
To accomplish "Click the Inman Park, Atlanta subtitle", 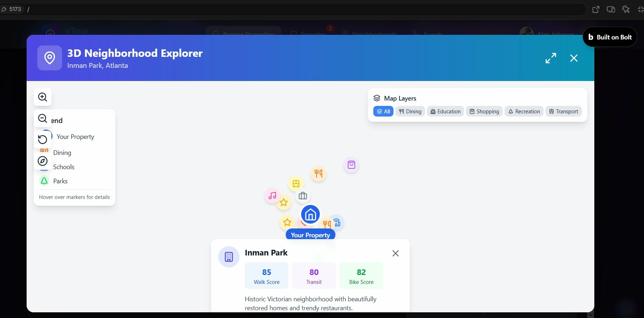I will 98,65.
